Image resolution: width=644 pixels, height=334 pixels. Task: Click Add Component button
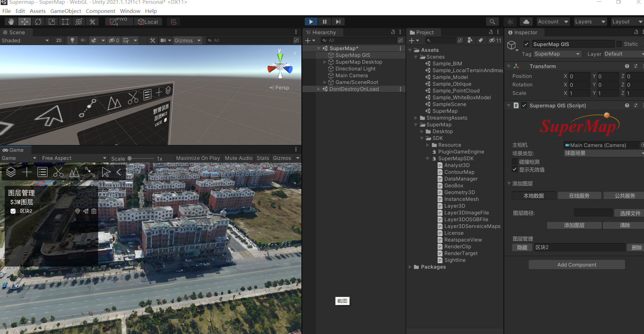point(577,265)
